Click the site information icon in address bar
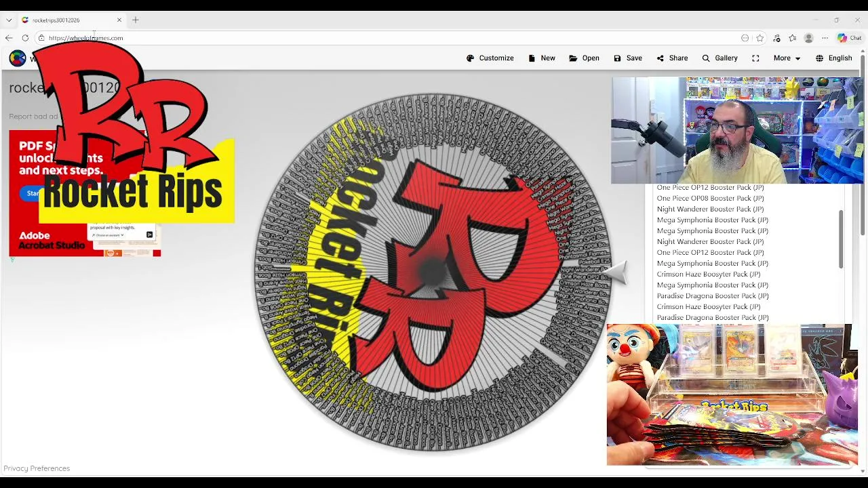The image size is (868, 488). click(x=41, y=38)
